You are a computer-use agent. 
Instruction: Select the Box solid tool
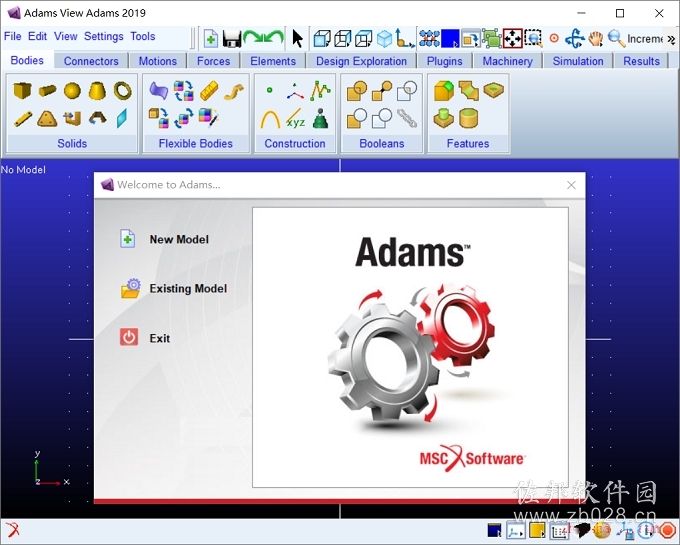(22, 91)
